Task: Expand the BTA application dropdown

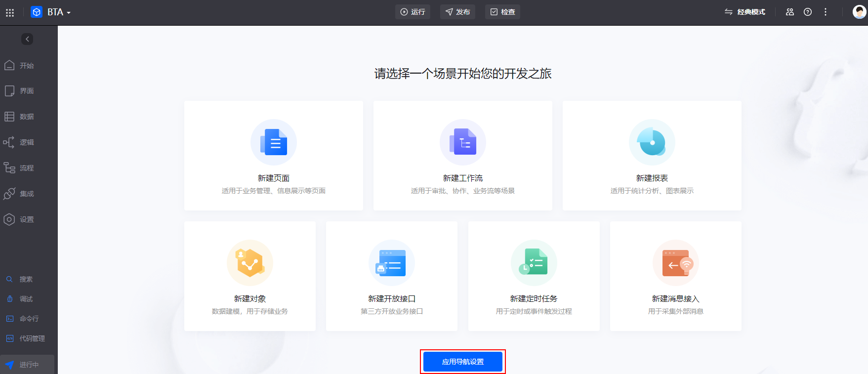Action: click(69, 12)
